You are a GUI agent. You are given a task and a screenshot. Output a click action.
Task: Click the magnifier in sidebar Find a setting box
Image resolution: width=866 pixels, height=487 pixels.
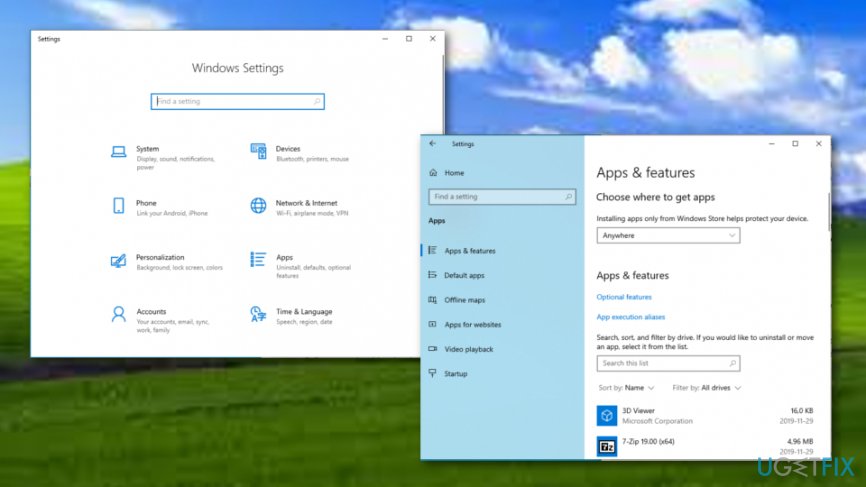(568, 197)
